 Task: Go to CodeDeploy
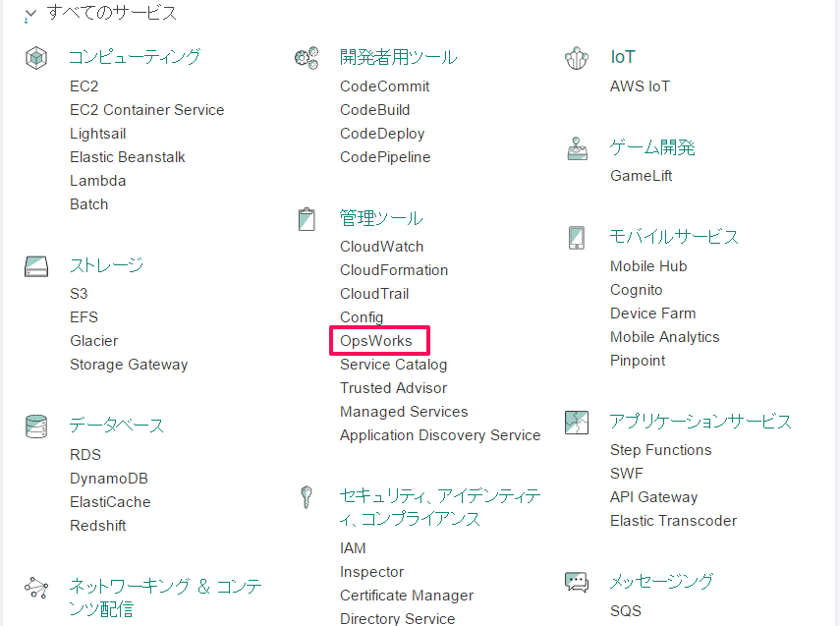coord(382,134)
